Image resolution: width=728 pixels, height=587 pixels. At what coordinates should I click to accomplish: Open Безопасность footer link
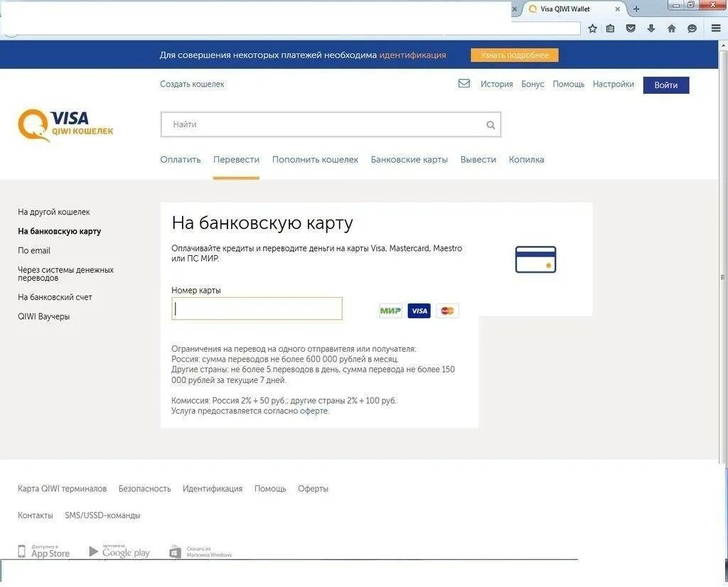point(144,489)
